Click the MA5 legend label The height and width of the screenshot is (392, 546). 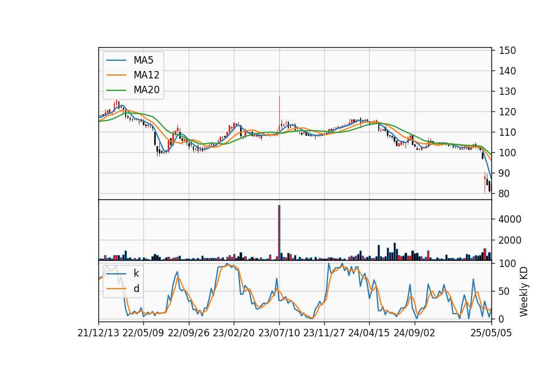click(143, 60)
